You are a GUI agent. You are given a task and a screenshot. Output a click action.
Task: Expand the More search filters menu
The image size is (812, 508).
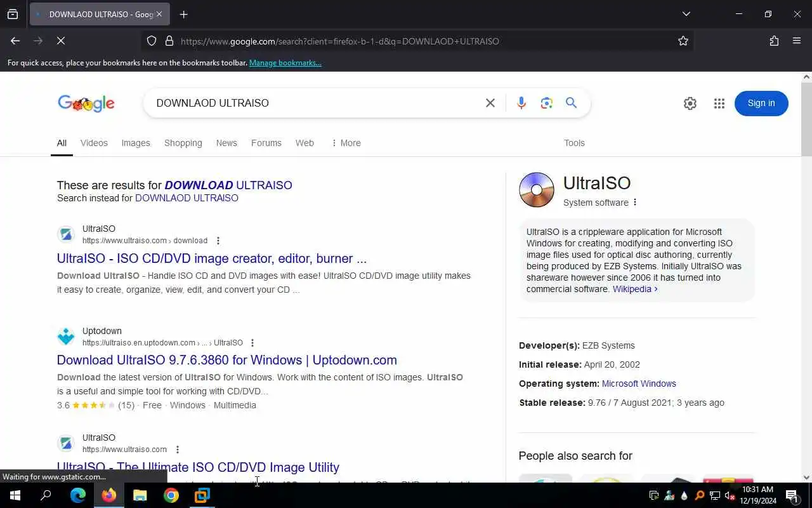coord(346,143)
